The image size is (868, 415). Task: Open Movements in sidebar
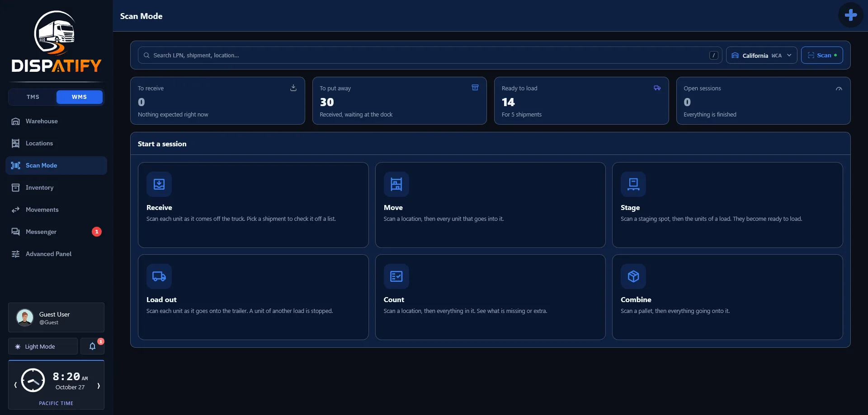pyautogui.click(x=56, y=210)
